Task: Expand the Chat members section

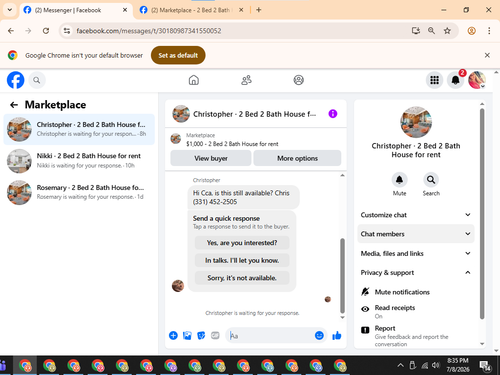Action: (x=416, y=234)
